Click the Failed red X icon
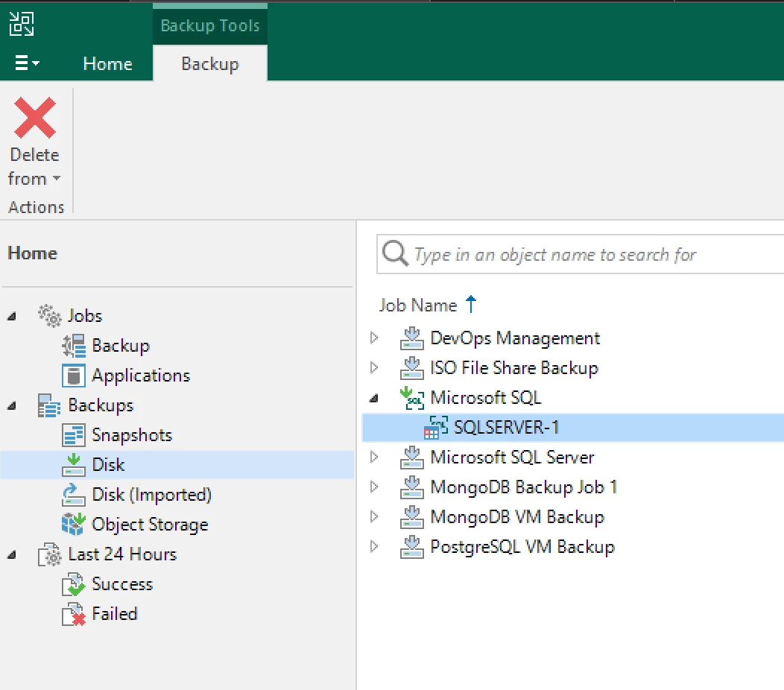Viewport: 784px width, 690px height. coord(74,614)
